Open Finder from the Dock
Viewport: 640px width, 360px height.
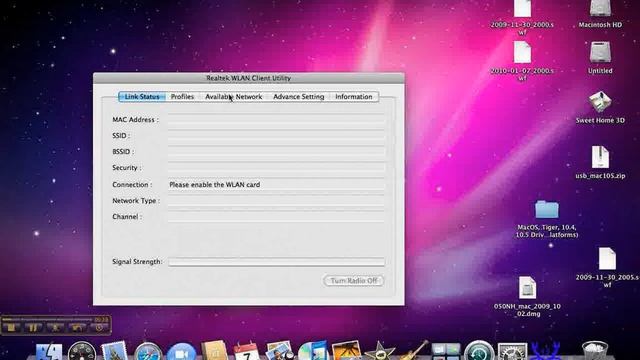click(x=49, y=352)
